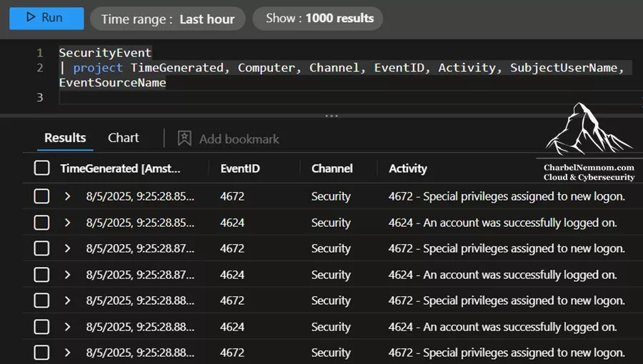Screen dimensions: 643x364
Task: Sort by Channel column header
Action: tap(332, 168)
